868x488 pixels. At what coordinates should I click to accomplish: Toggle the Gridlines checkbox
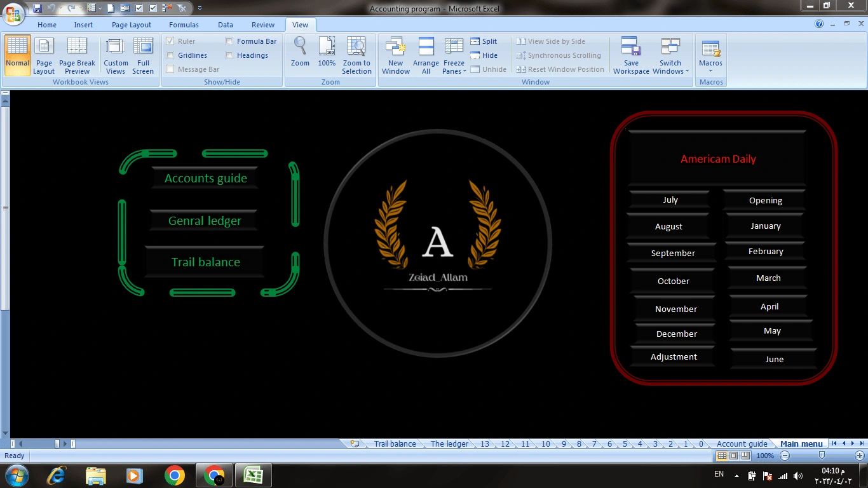[x=170, y=55]
